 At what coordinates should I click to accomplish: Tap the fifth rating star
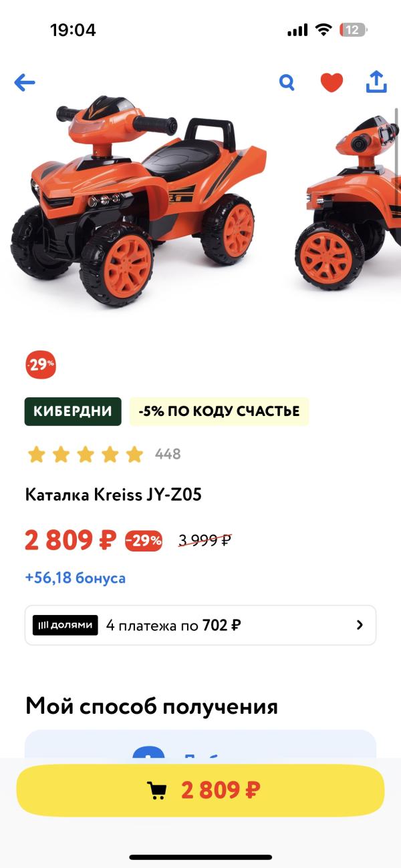[x=134, y=455]
